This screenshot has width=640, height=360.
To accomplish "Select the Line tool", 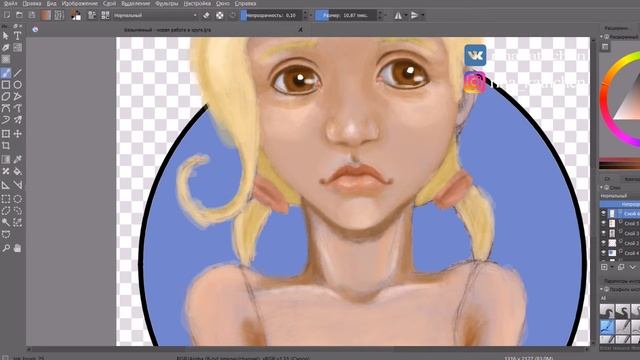I will coord(18,73).
